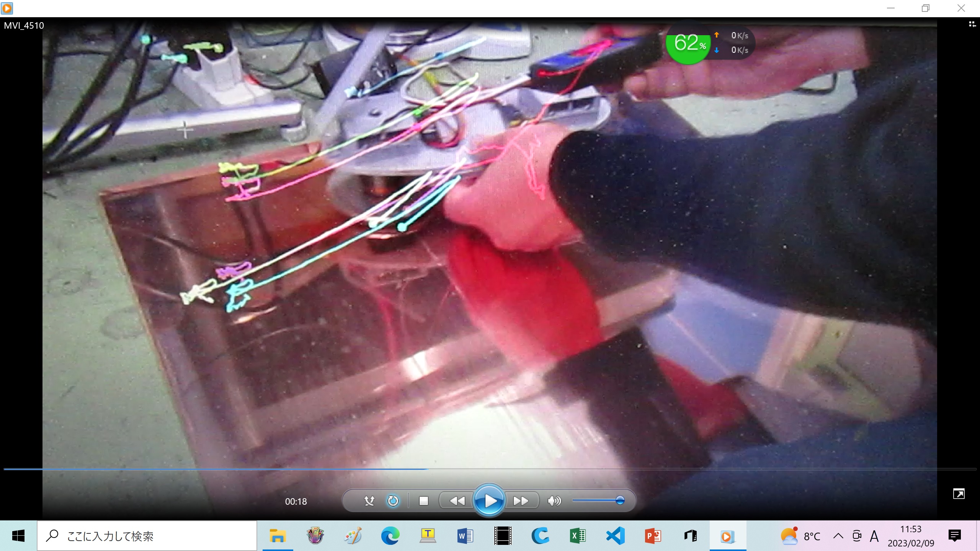Open Visual Studio Code from the taskbar
This screenshot has width=980, height=551.
point(615,536)
